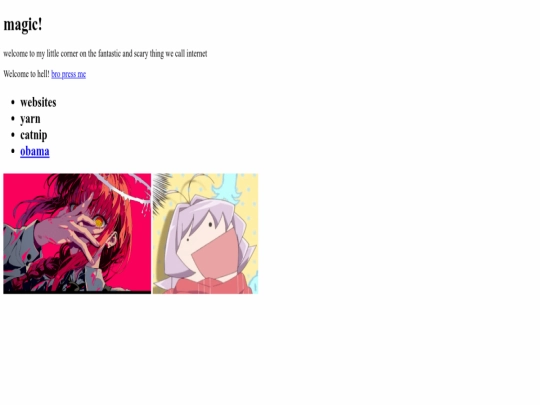
Task: Select the 'yarn' list item
Action: pos(30,119)
